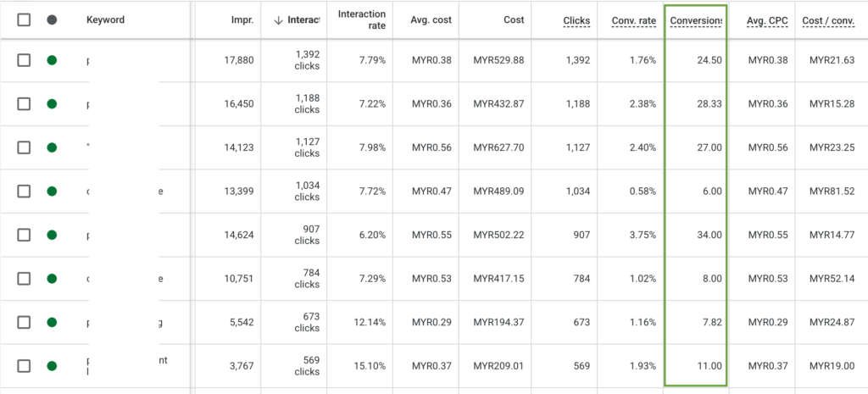
Task: Click green status dot for 14,123 impressions row
Action: click(x=52, y=147)
